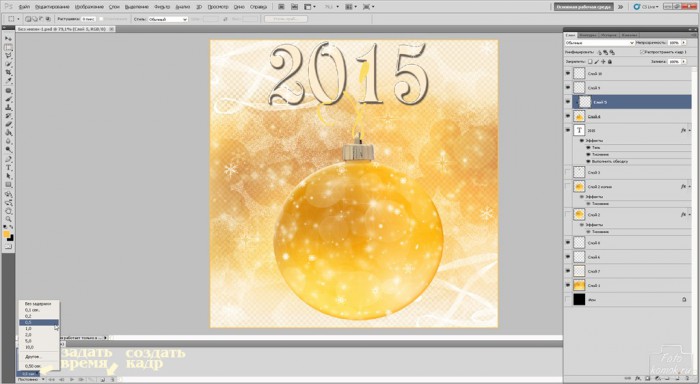Open the fill (Заливка) slider arrow

pyautogui.click(x=684, y=62)
